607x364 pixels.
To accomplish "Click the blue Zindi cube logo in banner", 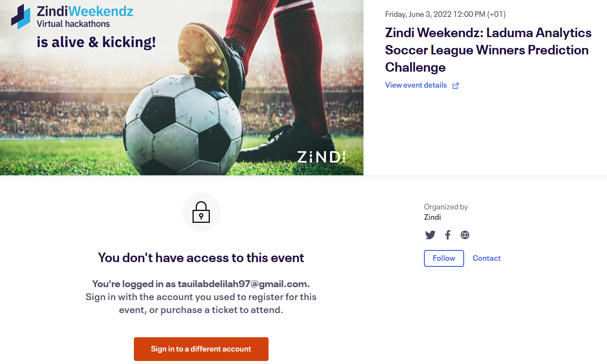I will (21, 16).
